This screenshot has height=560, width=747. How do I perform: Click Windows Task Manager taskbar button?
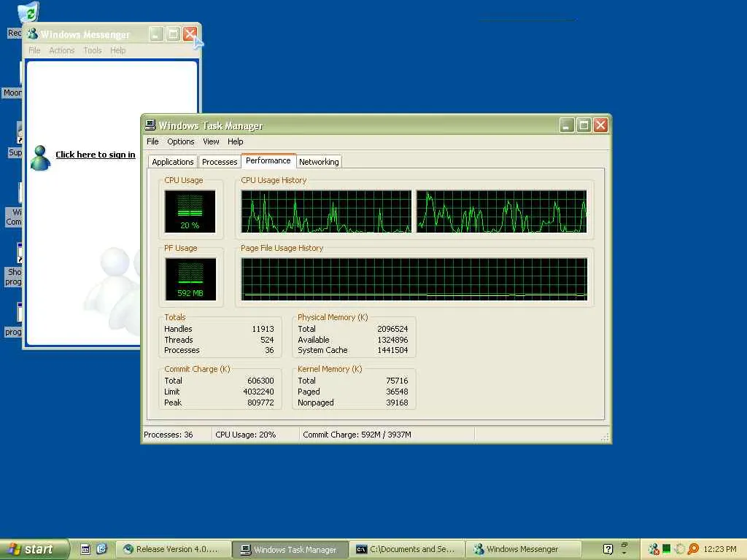(x=290, y=549)
